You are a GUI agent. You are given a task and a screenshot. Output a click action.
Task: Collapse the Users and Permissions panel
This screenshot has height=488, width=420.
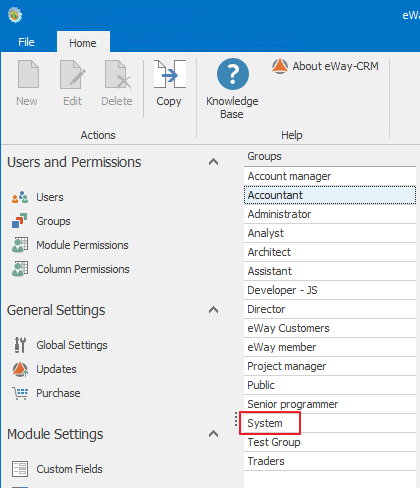(213, 162)
